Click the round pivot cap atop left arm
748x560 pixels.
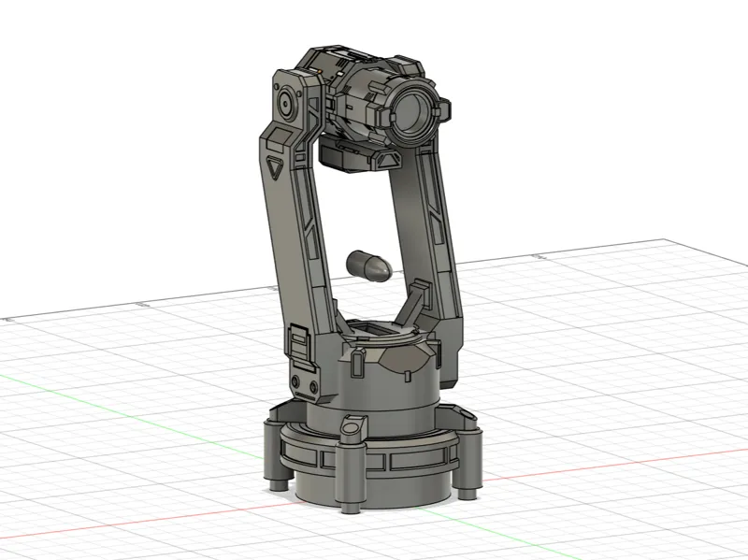(x=286, y=102)
